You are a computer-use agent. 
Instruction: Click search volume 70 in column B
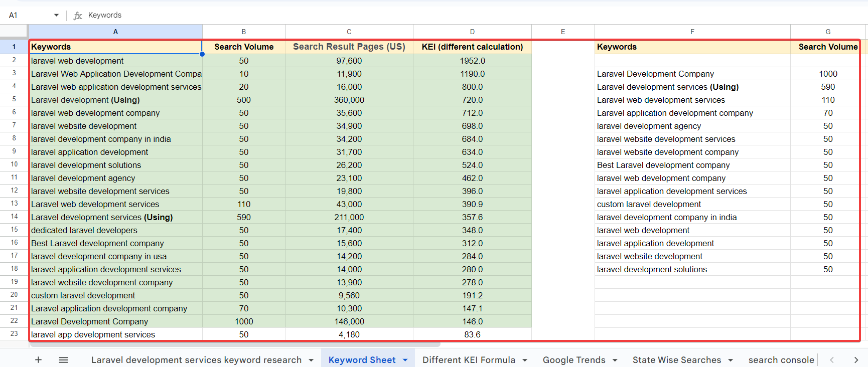tap(244, 308)
